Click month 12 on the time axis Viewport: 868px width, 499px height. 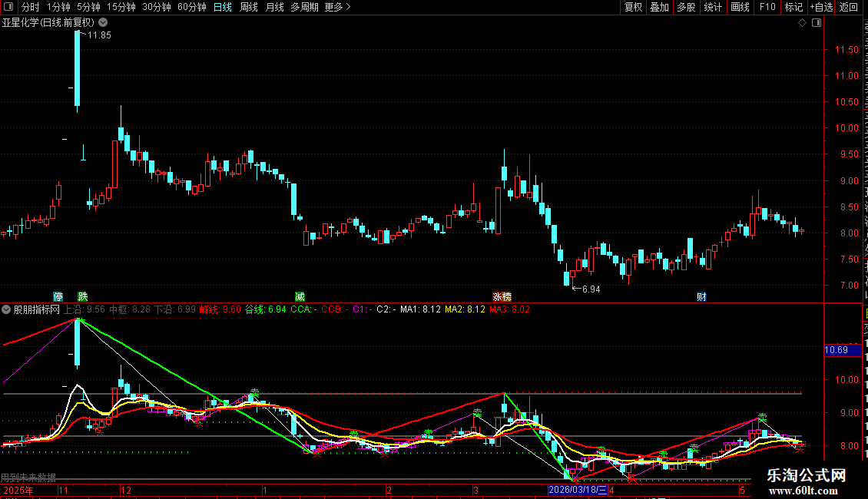[126, 491]
